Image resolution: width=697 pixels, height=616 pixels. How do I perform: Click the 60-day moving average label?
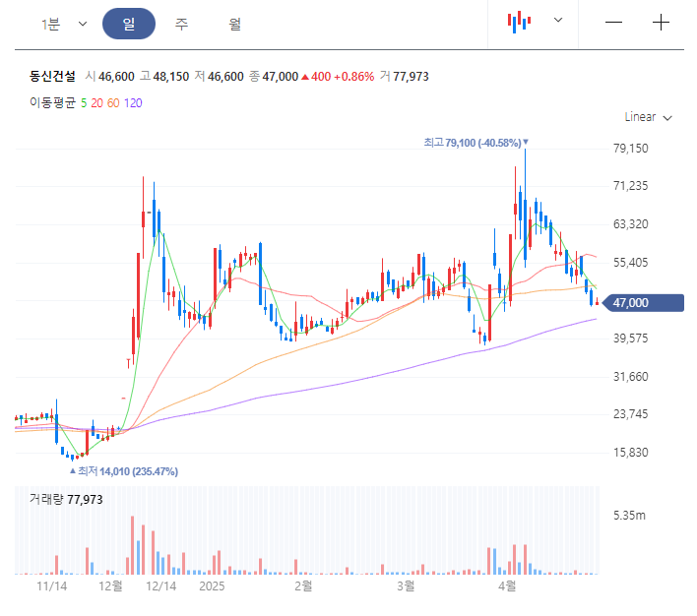point(113,103)
